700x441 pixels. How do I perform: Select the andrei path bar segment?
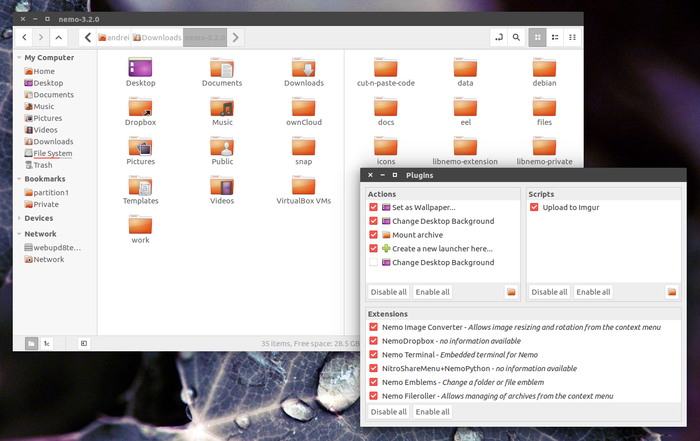[x=114, y=37]
